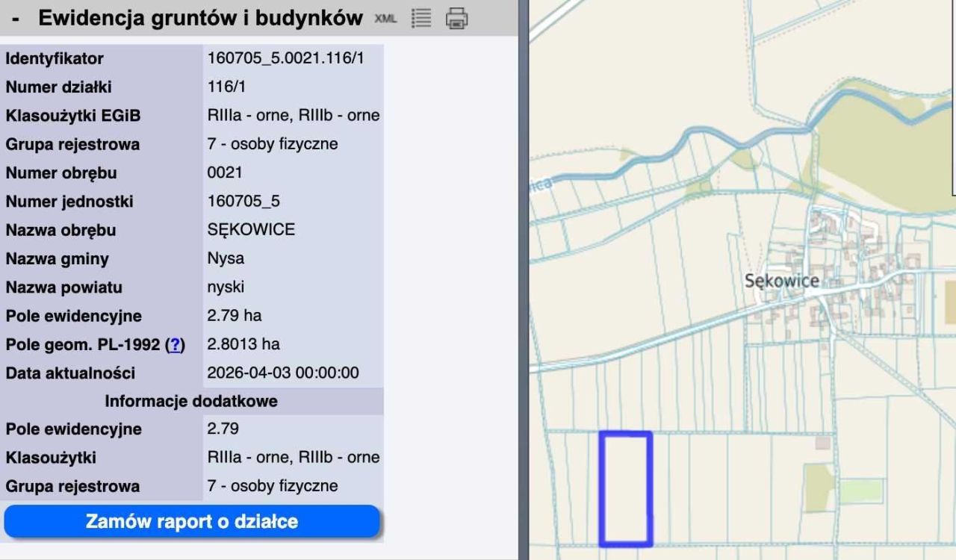Select the 2.79 ha area value
The width and height of the screenshot is (956, 560).
pos(235,316)
